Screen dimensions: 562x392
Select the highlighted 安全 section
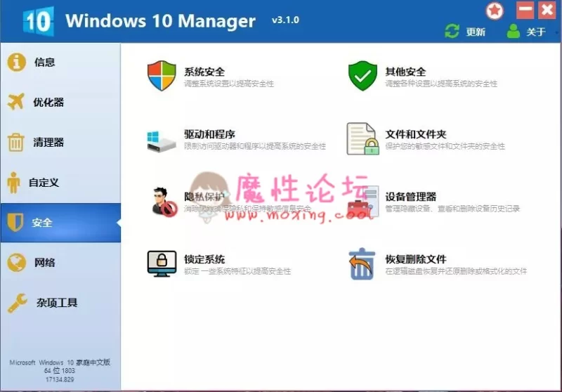[x=60, y=223]
